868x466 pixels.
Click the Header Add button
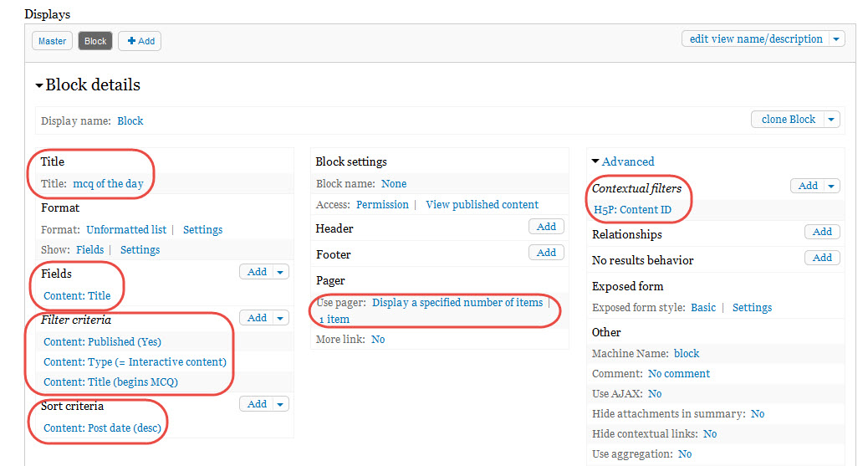(x=546, y=227)
